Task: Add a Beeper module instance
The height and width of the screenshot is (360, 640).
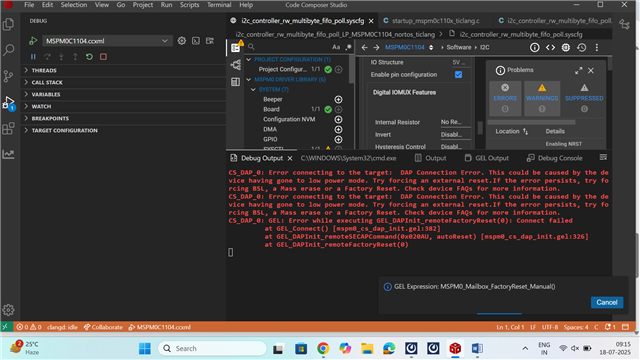Action: (338, 100)
